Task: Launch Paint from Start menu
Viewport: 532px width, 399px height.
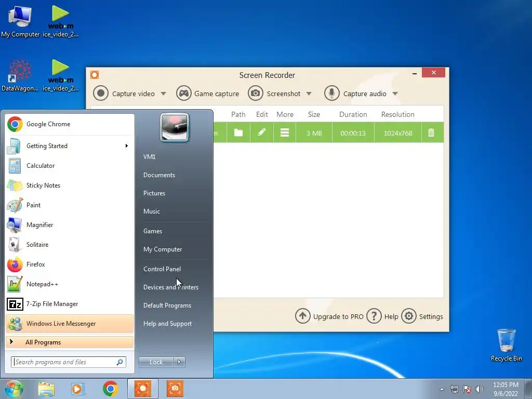Action: point(70,205)
